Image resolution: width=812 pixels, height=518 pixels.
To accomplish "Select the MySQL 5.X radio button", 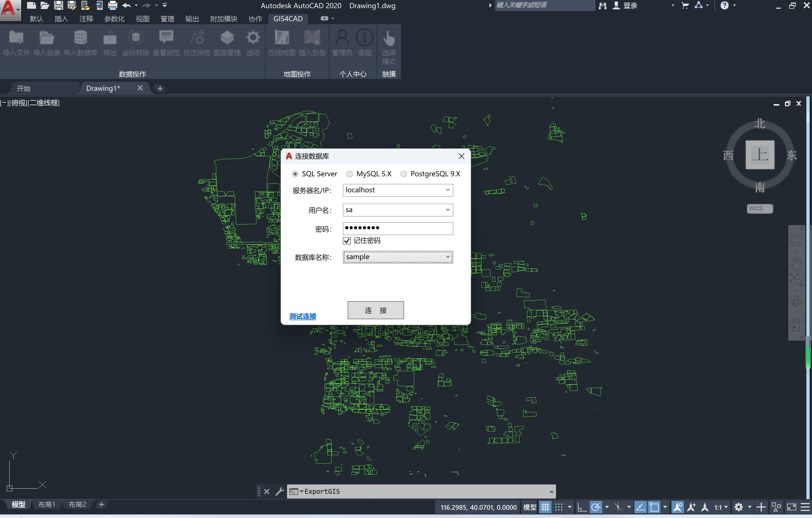I will 350,174.
